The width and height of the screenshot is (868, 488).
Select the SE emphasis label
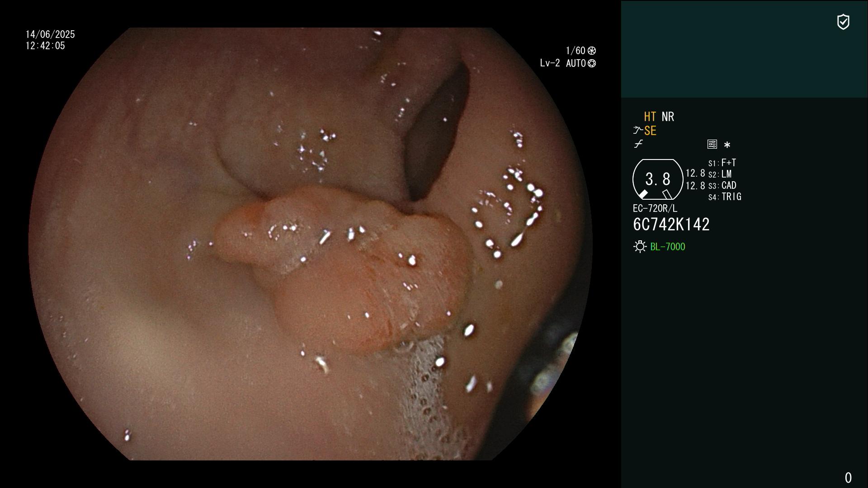[650, 131]
